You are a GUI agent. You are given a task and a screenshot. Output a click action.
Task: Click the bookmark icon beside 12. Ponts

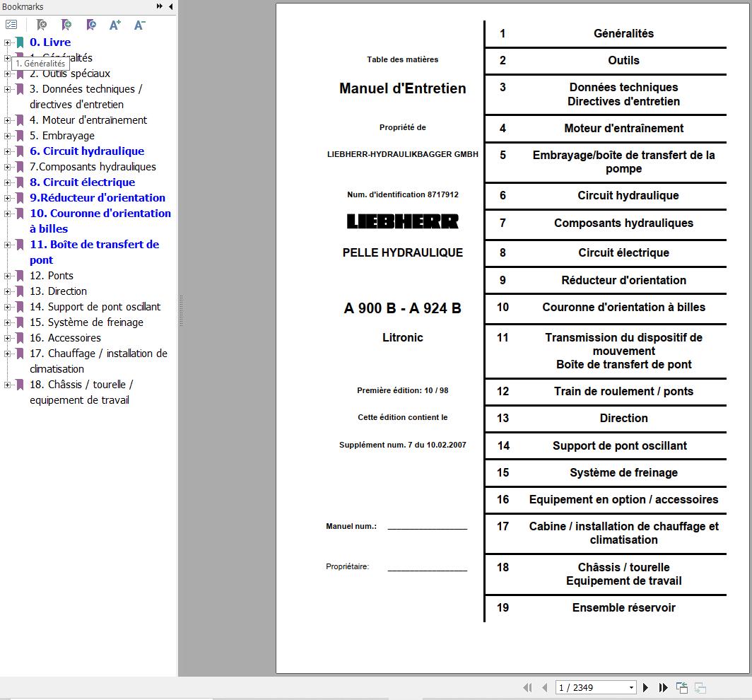[x=20, y=276]
